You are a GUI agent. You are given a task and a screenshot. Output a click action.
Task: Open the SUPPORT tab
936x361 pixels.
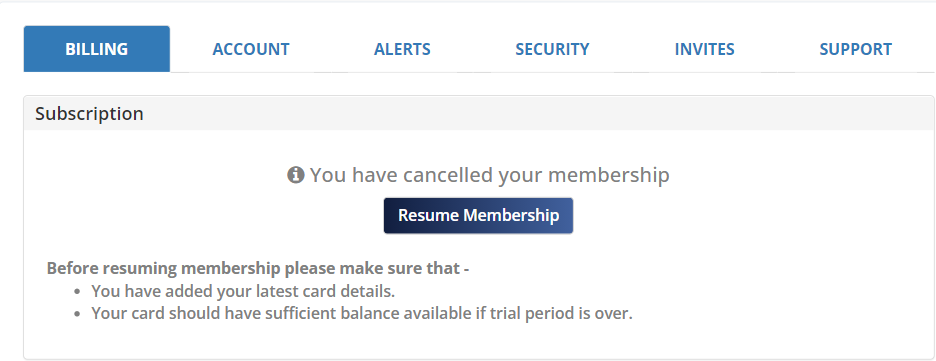tap(855, 49)
